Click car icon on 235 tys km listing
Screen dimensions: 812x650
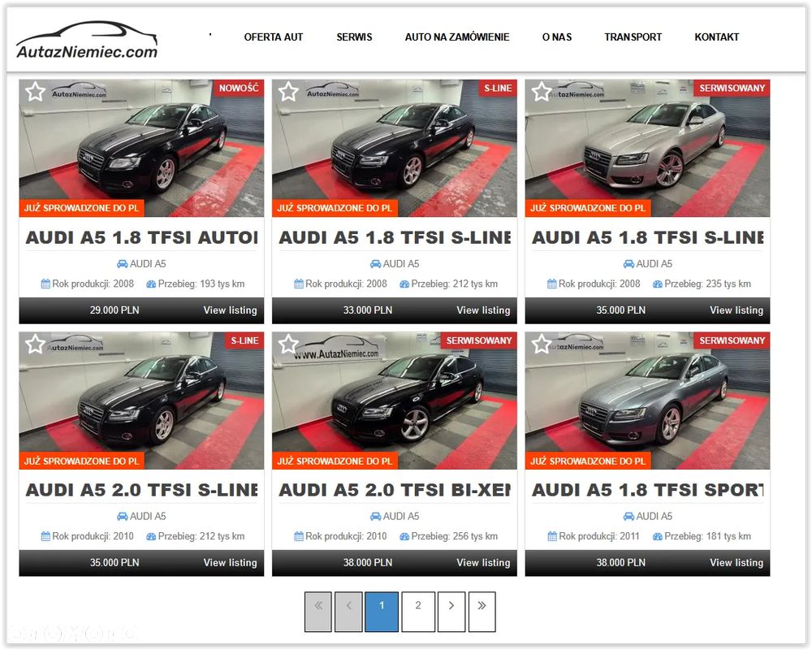[x=628, y=264]
